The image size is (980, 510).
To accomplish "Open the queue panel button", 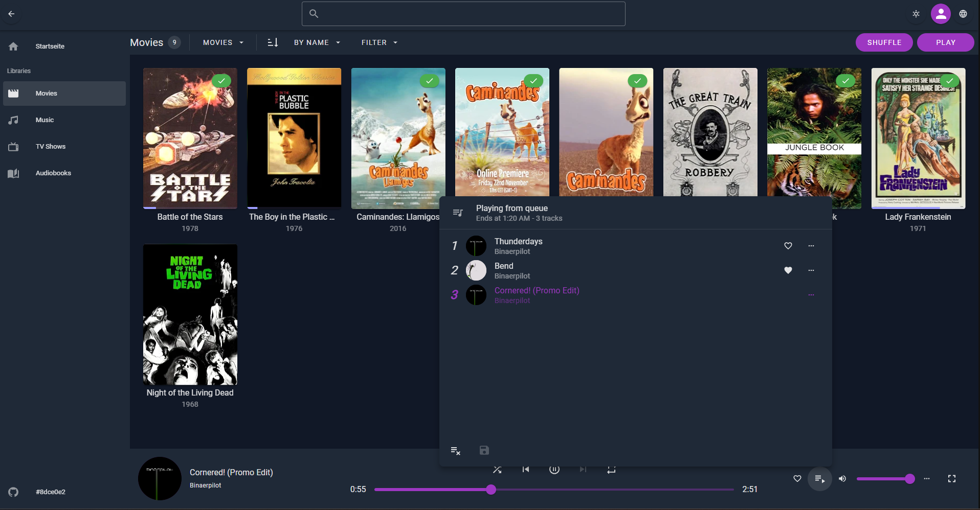I will point(819,479).
